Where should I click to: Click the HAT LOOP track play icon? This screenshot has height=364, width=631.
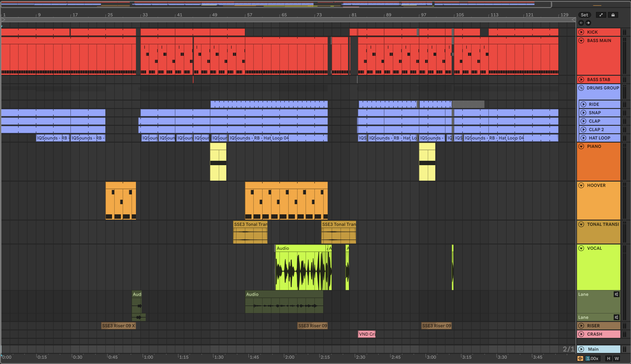click(583, 138)
